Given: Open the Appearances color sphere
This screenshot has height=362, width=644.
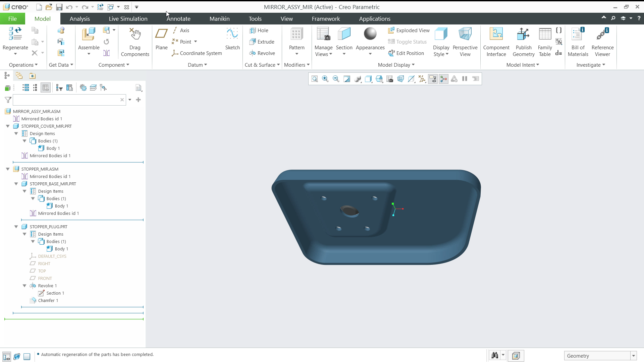Looking at the screenshot, I should [370, 34].
